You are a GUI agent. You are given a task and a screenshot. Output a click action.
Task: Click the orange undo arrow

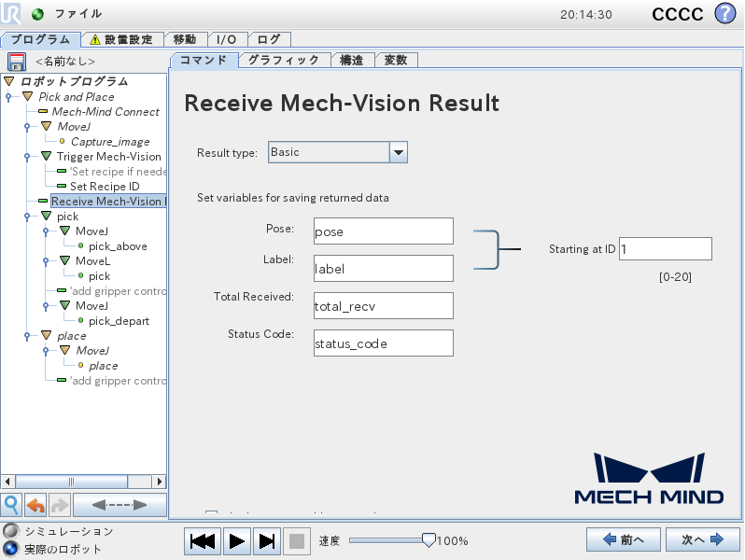35,505
